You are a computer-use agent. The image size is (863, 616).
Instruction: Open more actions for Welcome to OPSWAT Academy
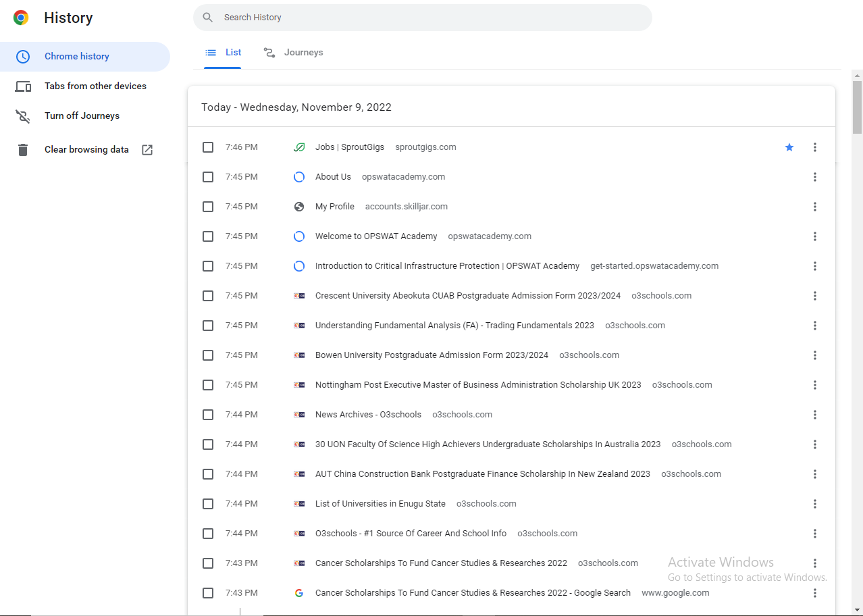(815, 236)
